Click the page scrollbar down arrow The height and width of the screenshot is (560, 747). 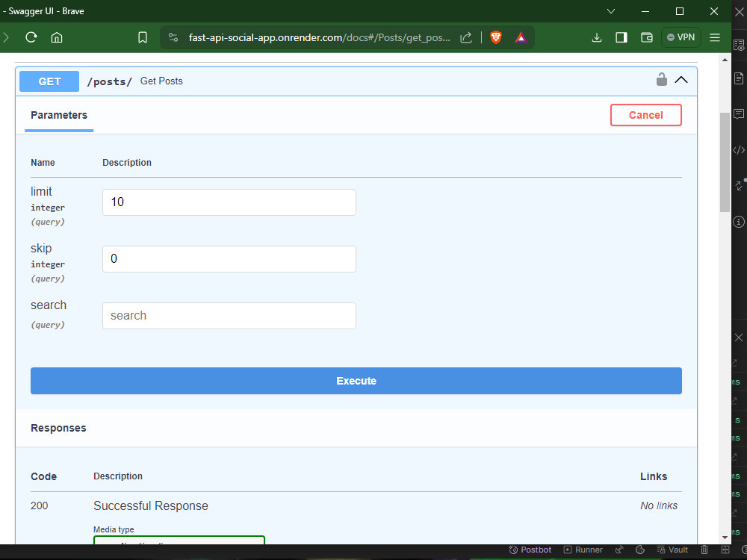[725, 538]
